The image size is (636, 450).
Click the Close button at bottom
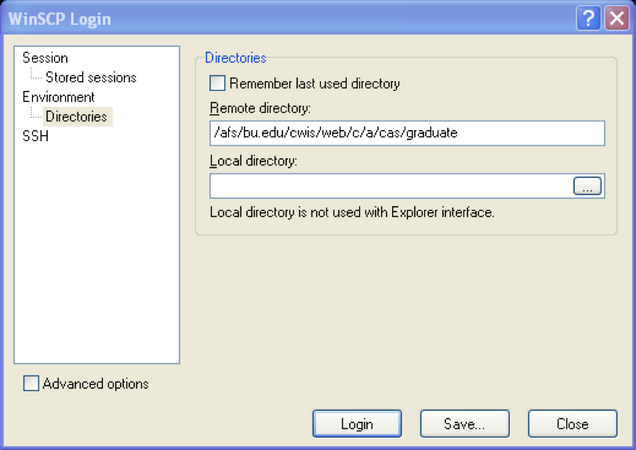pos(572,424)
